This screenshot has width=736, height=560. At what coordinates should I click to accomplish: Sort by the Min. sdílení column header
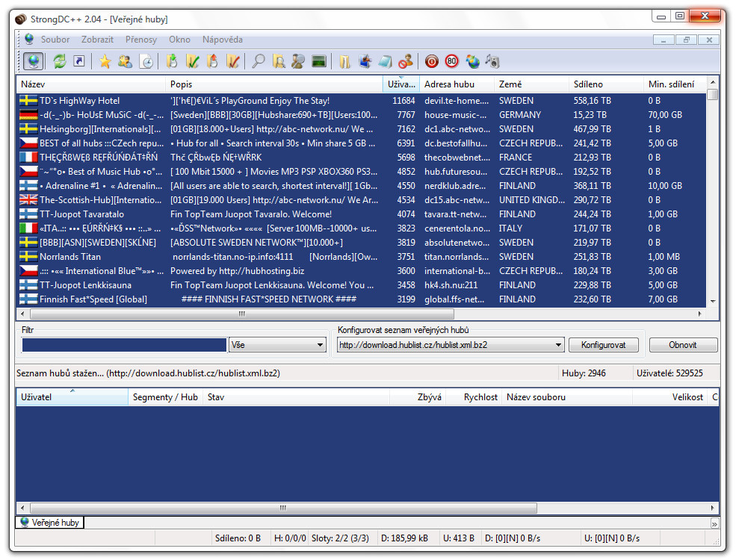pos(675,84)
